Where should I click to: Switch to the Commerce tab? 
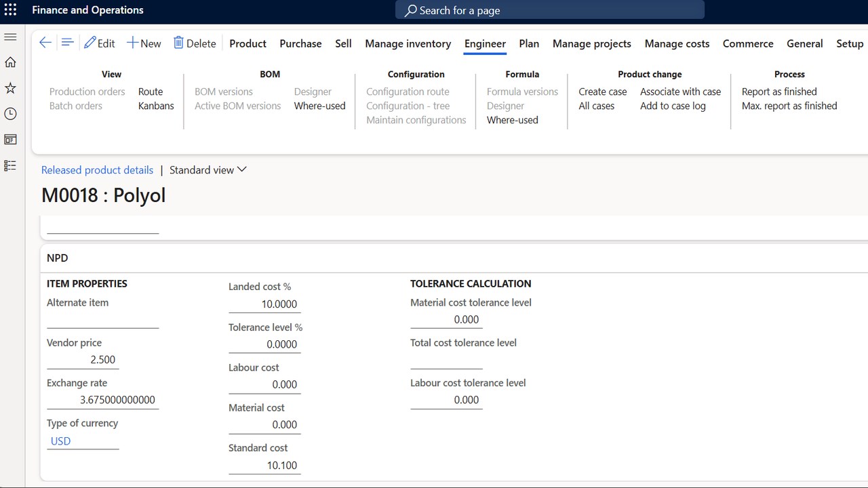(748, 43)
